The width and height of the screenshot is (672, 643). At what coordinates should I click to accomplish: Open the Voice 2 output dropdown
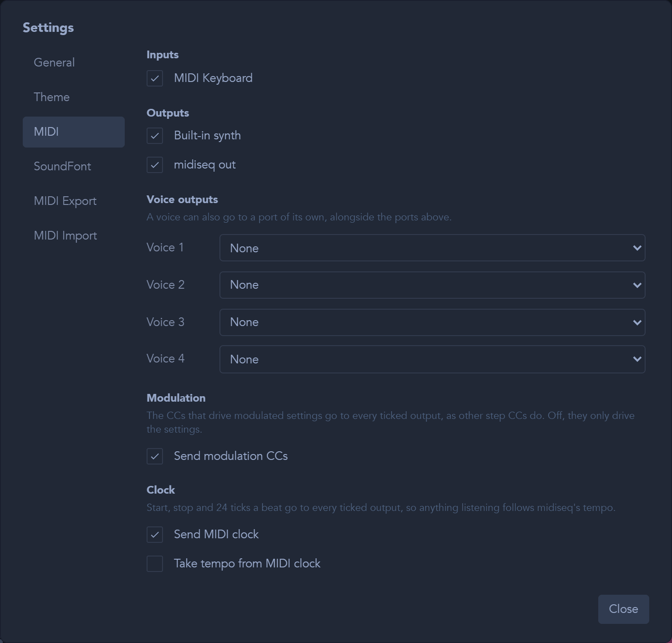point(432,285)
